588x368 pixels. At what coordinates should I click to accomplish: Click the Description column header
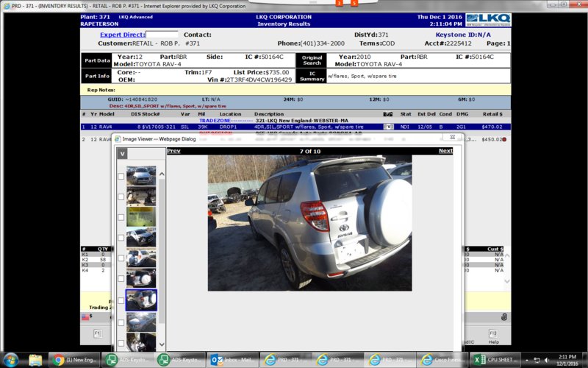269,114
